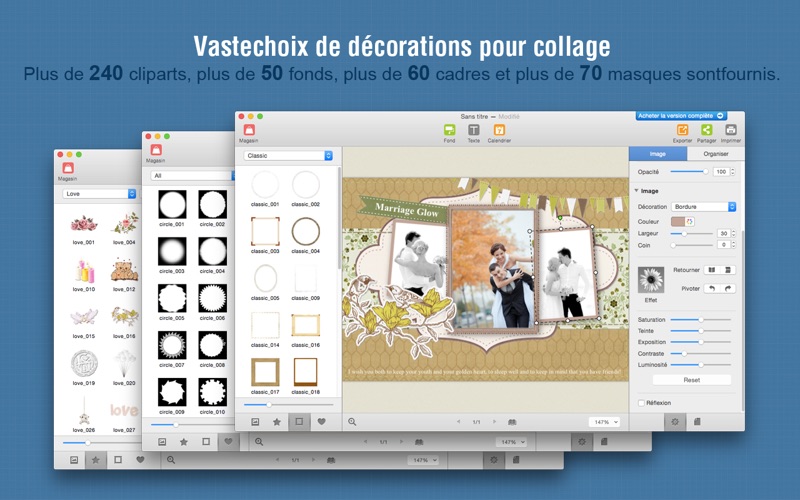
Task: Adjust the Exposition slider
Action: click(x=701, y=342)
